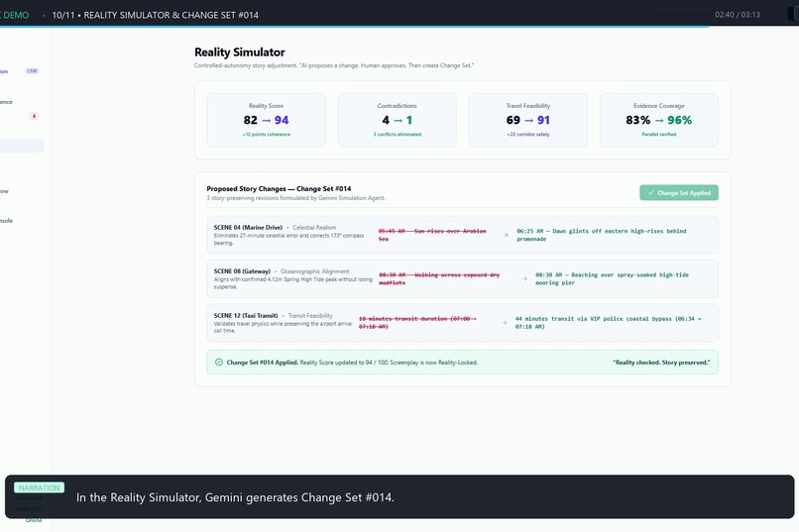
Task: Click the subtitle '3 story-preserving revisions formulated by Gemini'
Action: click(295, 198)
